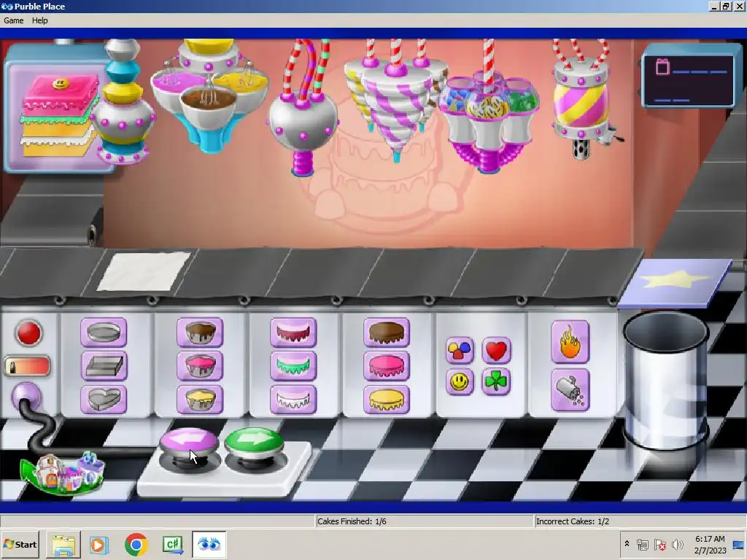Open the C# app on taskbar
This screenshot has width=747, height=560.
[x=172, y=545]
